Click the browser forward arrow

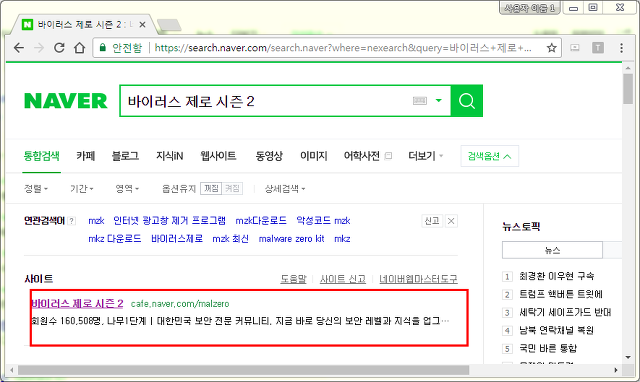click(x=39, y=48)
